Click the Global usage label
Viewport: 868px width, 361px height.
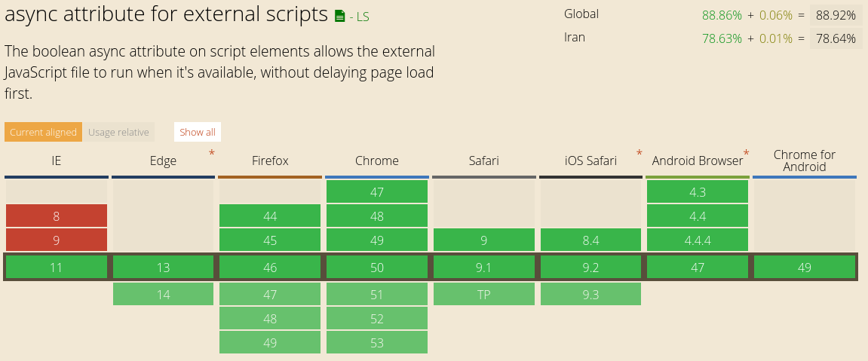click(x=581, y=14)
